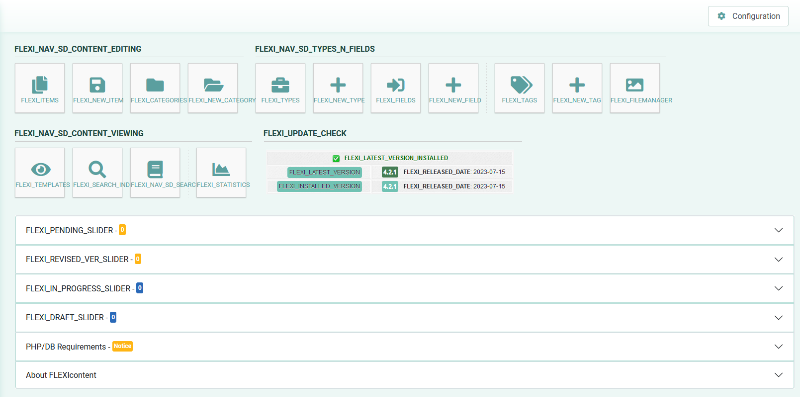
Task: Click the 4.2.1 installed version badge
Action: coord(390,186)
